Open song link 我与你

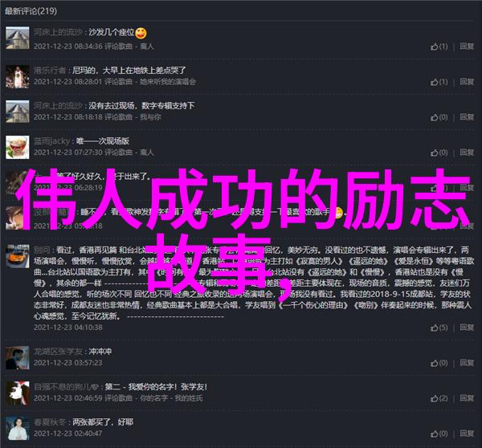click(x=150, y=117)
